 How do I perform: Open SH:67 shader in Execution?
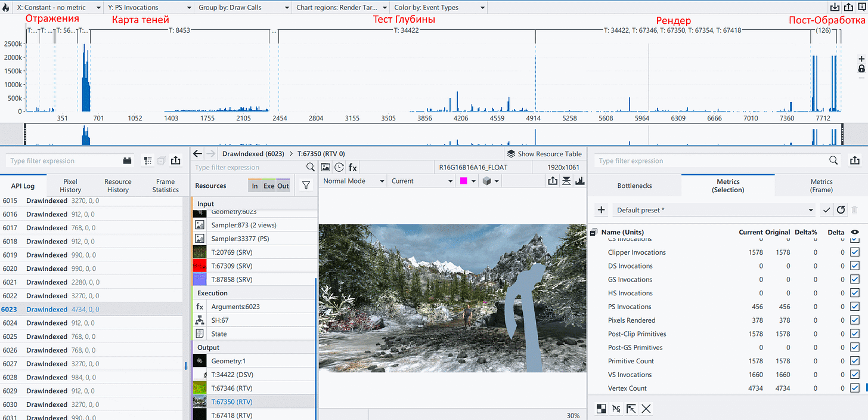pyautogui.click(x=255, y=320)
